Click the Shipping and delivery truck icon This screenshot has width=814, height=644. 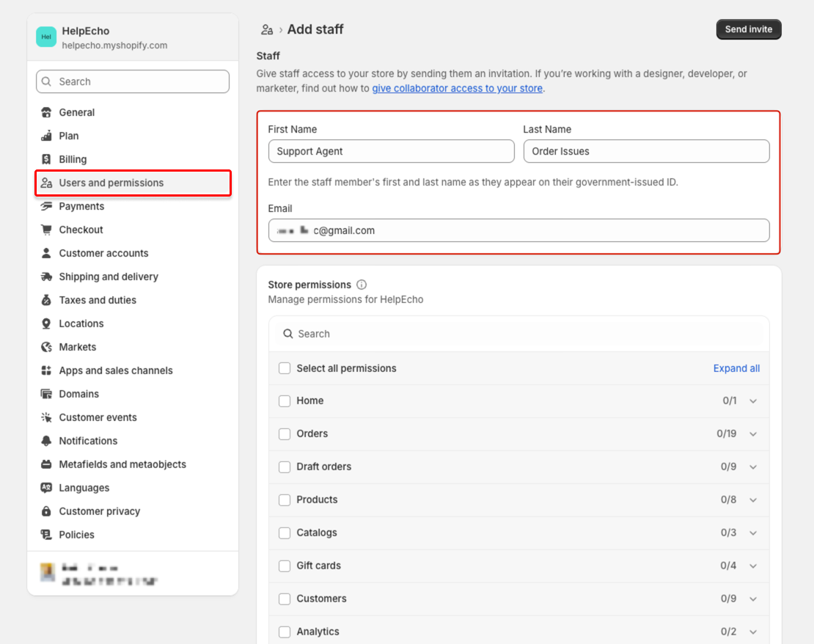[47, 277]
